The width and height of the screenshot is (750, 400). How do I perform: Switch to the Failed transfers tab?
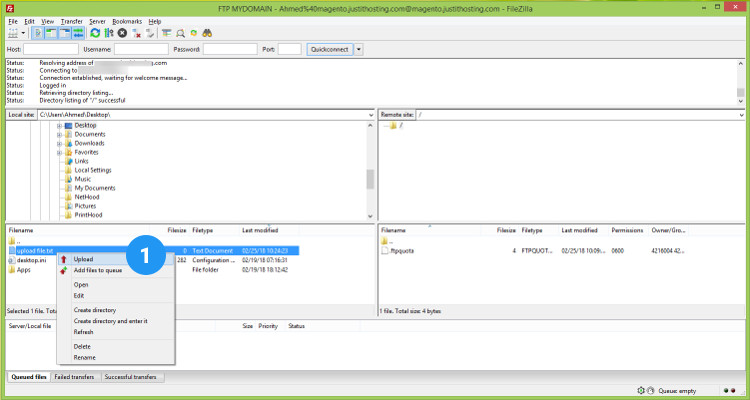click(74, 377)
